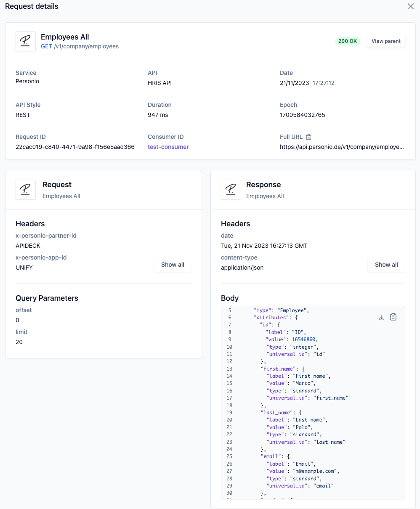The height and width of the screenshot is (509, 420).
Task: Click the Personio logo in the Request card
Action: click(26, 190)
